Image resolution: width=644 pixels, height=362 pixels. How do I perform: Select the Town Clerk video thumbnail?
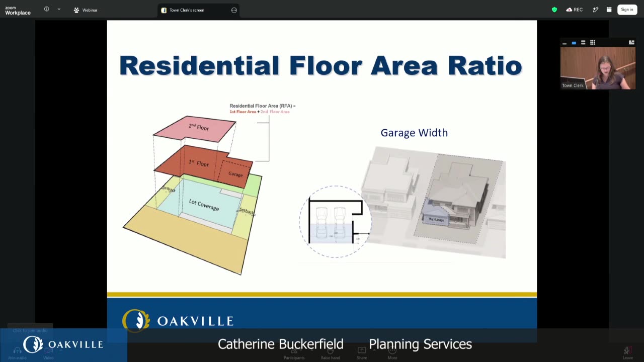598,68
